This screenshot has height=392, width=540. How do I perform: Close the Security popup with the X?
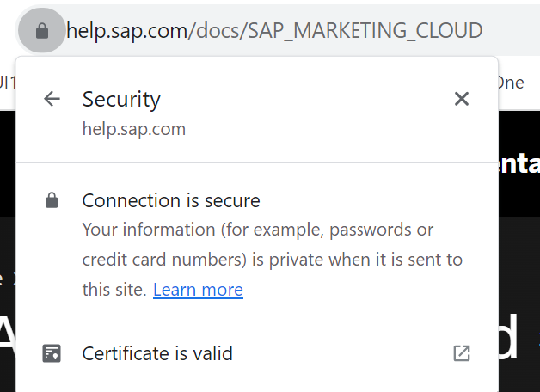tap(462, 99)
